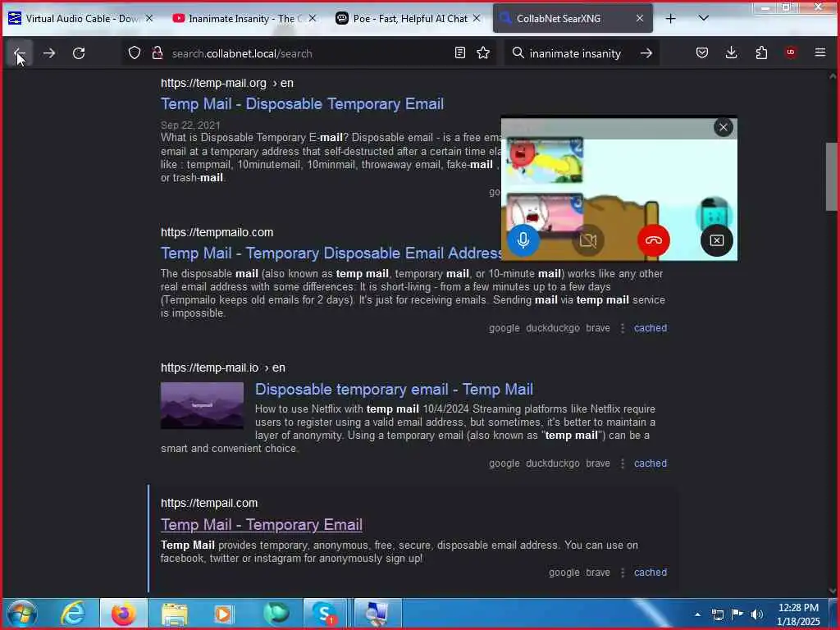Image resolution: width=840 pixels, height=630 pixels.
Task: Click the inanimate insanity search box
Action: [575, 53]
